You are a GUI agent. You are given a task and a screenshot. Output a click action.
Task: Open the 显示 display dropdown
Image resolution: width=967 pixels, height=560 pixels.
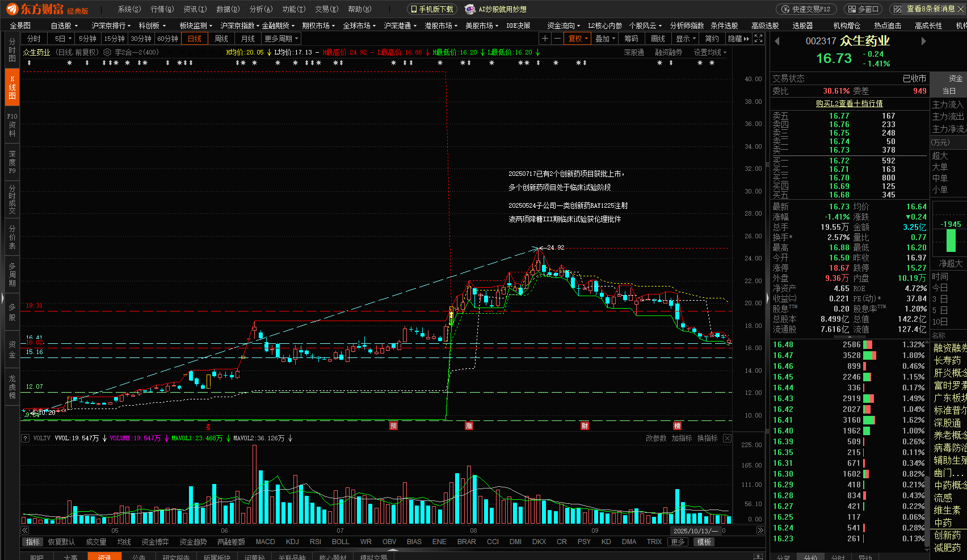pos(686,39)
